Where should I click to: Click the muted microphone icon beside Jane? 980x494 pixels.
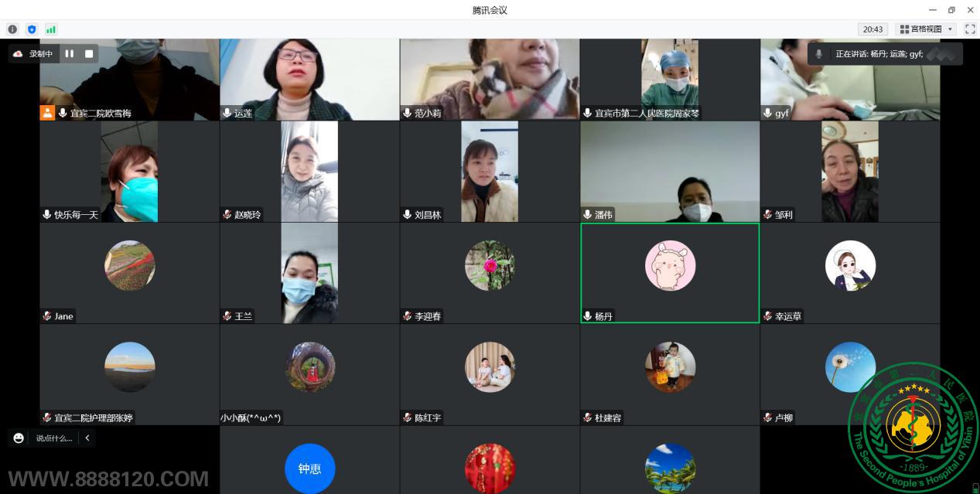click(47, 316)
